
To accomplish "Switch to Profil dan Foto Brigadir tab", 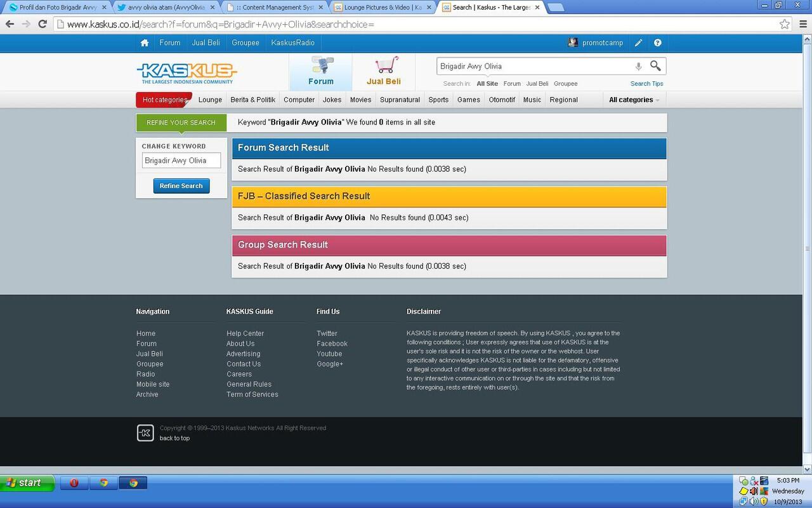I will coord(57,8).
